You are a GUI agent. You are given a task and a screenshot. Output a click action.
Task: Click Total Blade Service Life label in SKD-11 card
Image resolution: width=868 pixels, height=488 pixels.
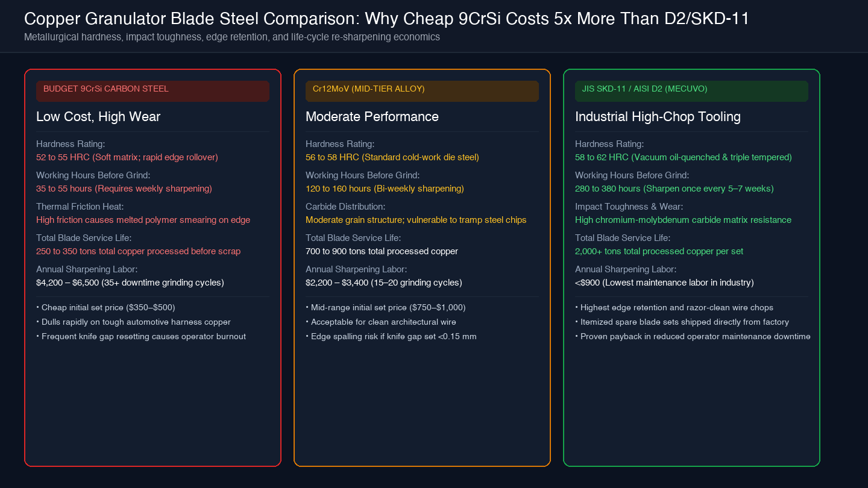(623, 238)
